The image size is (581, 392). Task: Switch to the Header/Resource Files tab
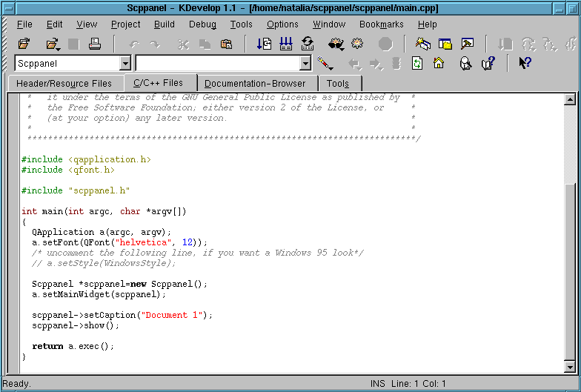[64, 84]
